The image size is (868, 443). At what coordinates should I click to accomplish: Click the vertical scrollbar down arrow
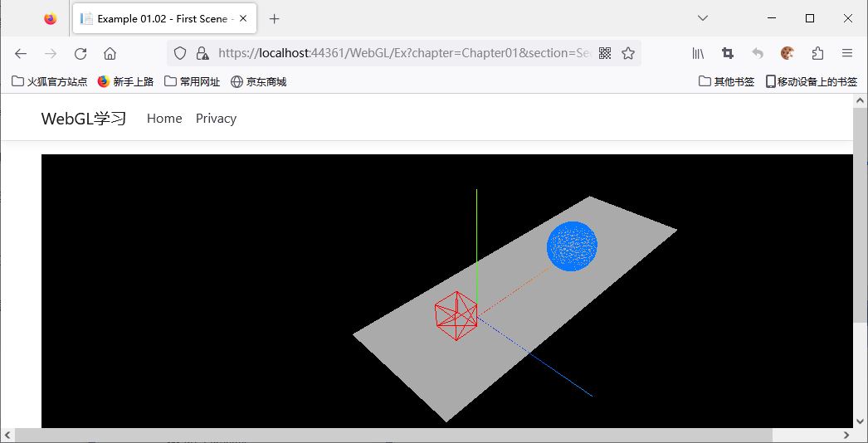pyautogui.click(x=860, y=421)
